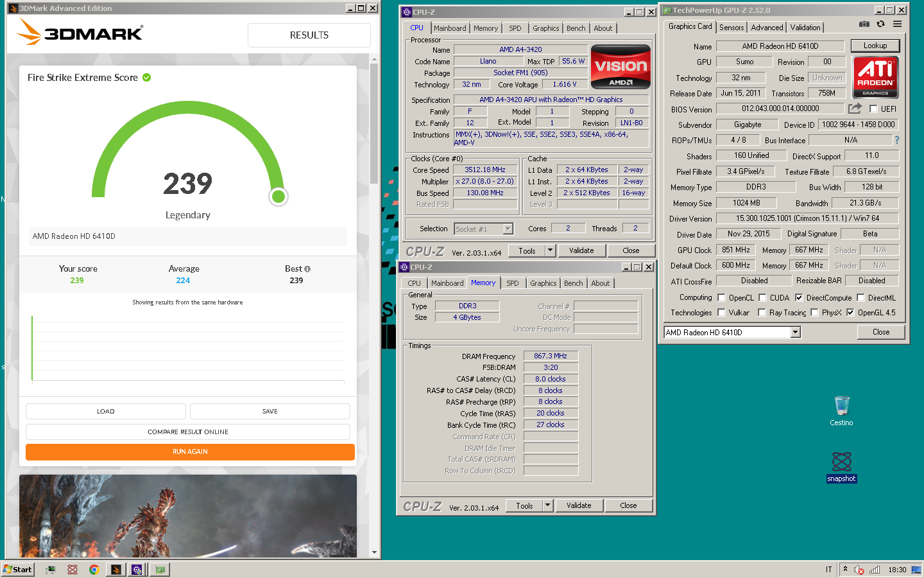Click the system clock showing 18:30

click(897, 570)
